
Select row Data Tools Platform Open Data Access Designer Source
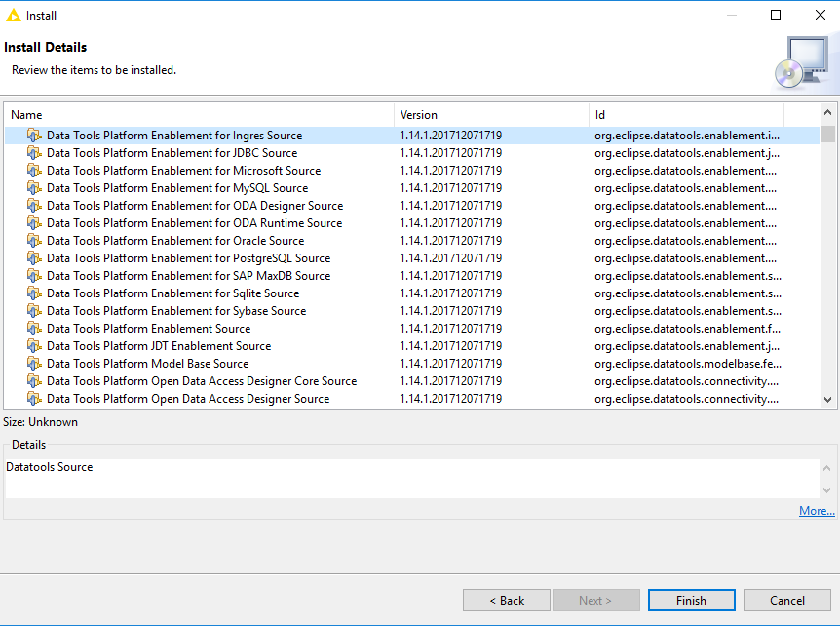pos(412,399)
